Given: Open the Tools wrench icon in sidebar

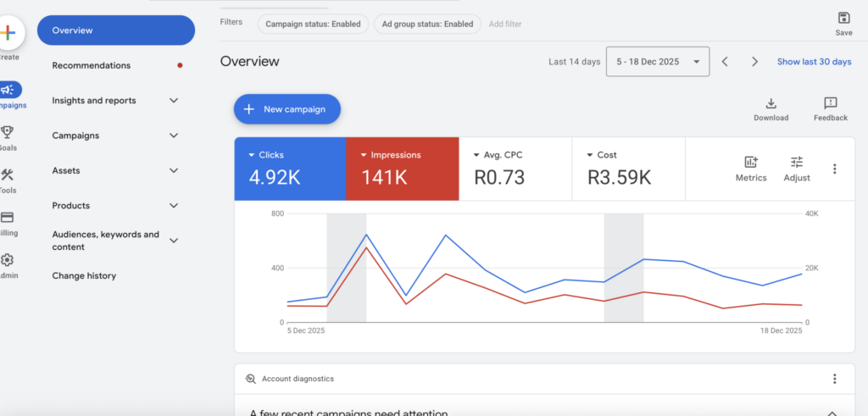Looking at the screenshot, I should pyautogui.click(x=7, y=175).
